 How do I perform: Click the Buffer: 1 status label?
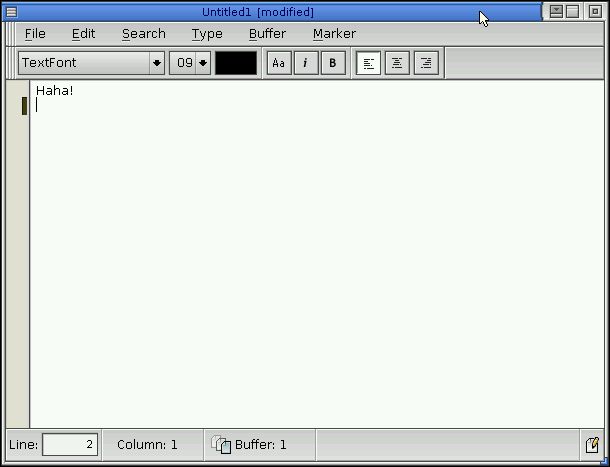261,445
